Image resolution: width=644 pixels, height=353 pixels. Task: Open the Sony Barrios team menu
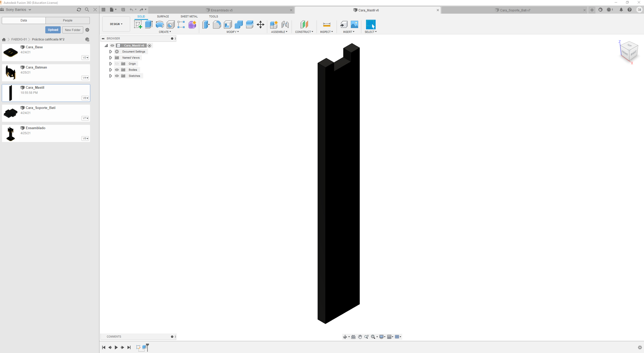[18, 10]
